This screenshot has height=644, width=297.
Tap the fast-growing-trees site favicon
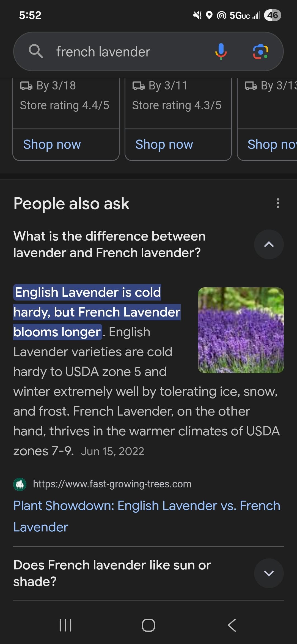click(x=20, y=484)
